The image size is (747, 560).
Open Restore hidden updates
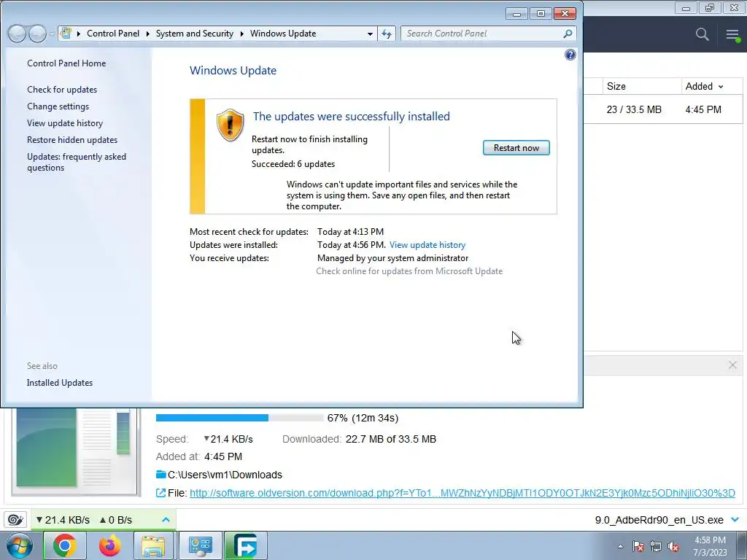coord(72,139)
